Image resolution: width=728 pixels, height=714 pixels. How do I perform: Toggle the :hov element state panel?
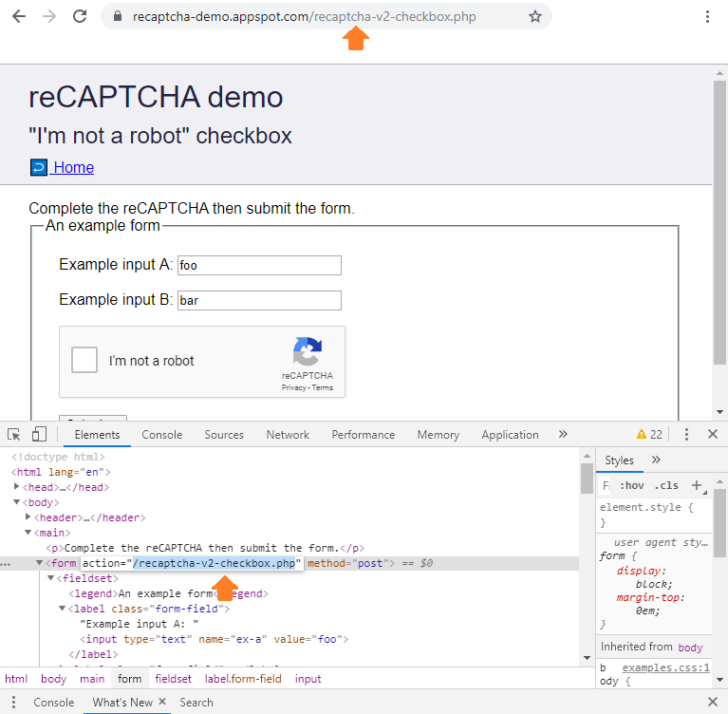click(x=631, y=485)
